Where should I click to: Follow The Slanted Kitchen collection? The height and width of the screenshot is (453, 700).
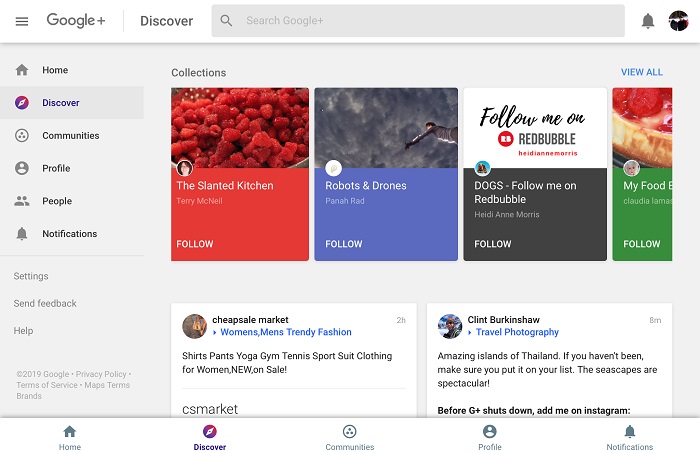195,244
